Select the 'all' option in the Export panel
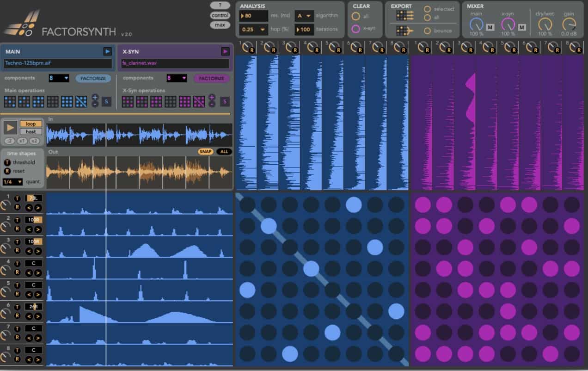Screen dimensions: 588x371 (x=427, y=17)
